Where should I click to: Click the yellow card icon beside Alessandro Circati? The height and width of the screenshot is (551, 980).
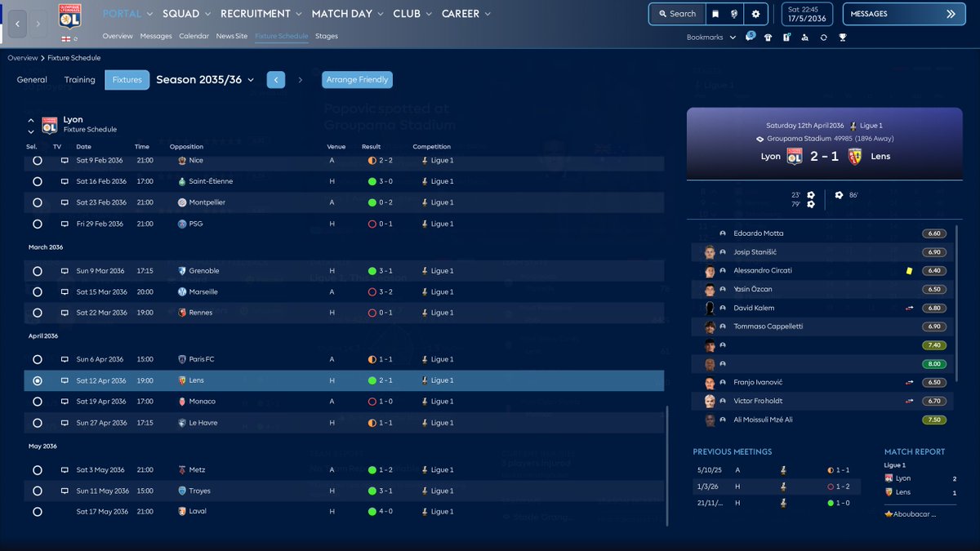(x=907, y=270)
